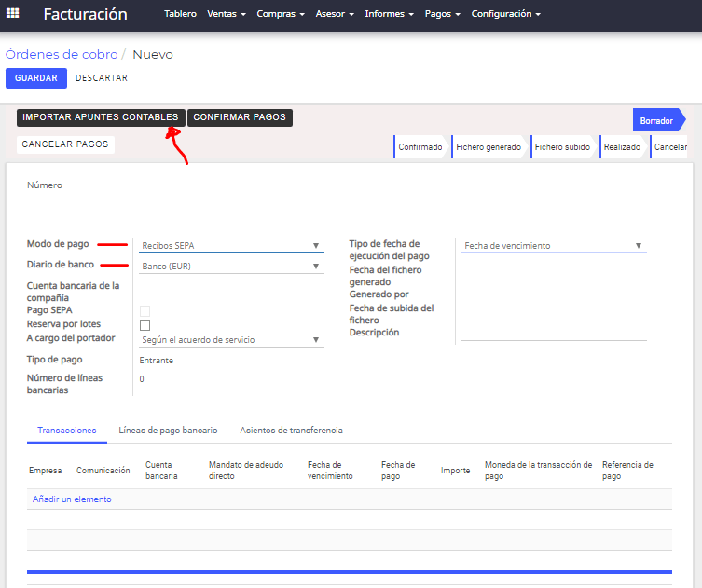
Task: Sort by Fecha de pago column header
Action: (x=398, y=471)
